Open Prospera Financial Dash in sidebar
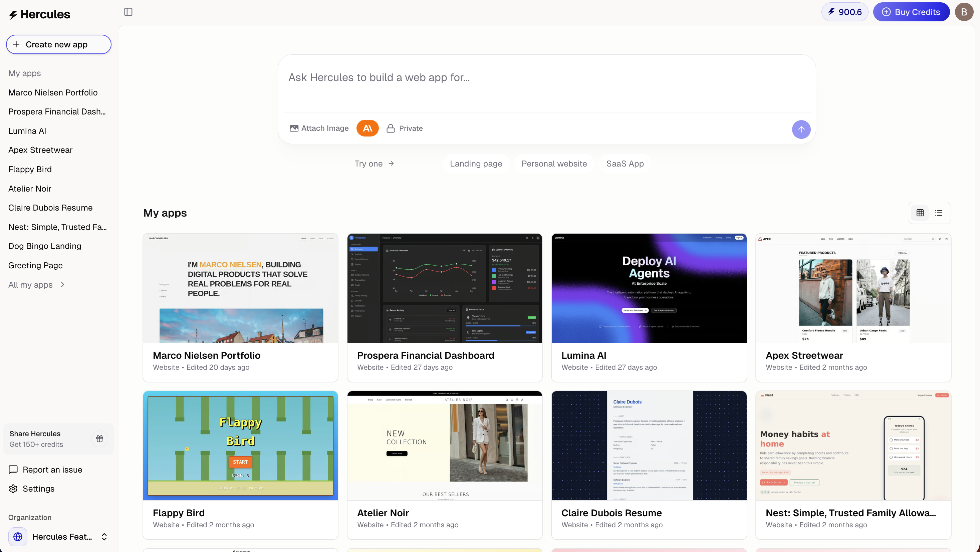980x552 pixels. (57, 111)
